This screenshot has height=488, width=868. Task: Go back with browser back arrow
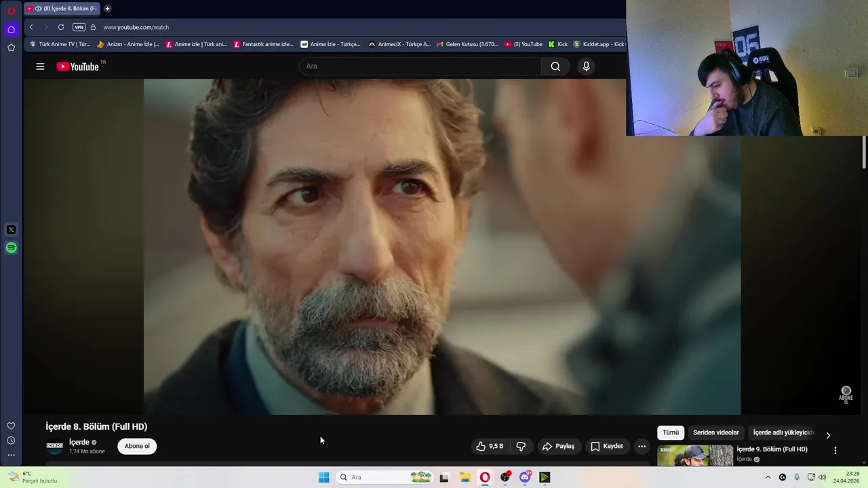click(x=31, y=27)
